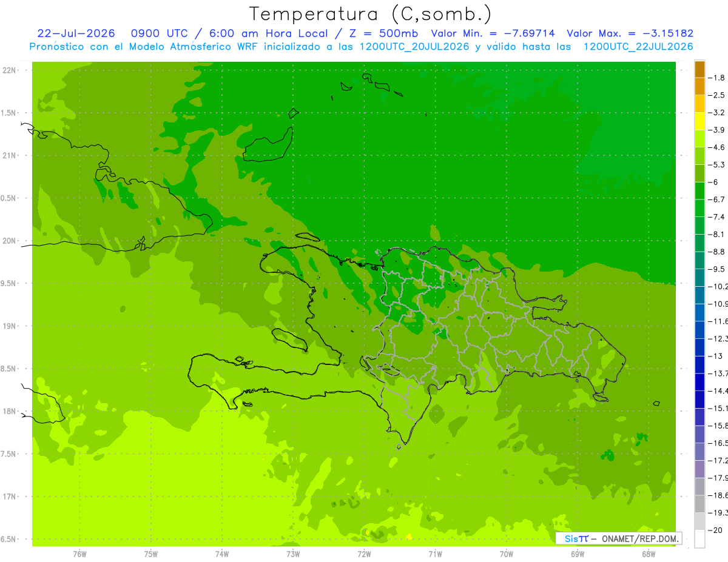
Task: Click the '-4.6' colorbar value
Action: point(716,147)
